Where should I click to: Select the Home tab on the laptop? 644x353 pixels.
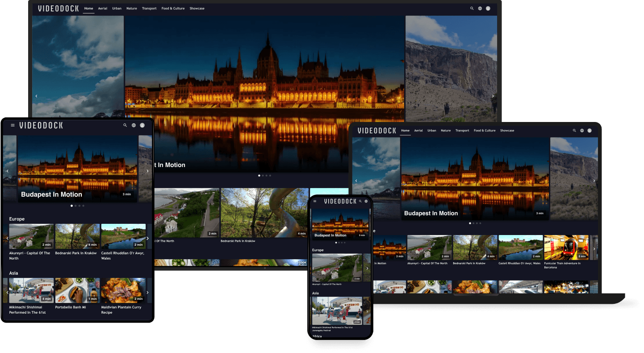pyautogui.click(x=405, y=130)
